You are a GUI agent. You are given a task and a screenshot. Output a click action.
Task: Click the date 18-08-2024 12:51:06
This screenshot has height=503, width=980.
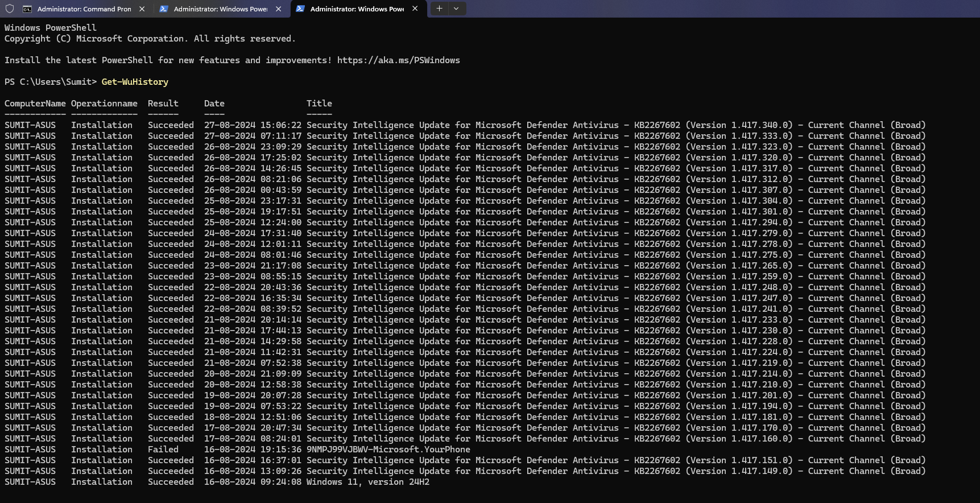click(253, 417)
